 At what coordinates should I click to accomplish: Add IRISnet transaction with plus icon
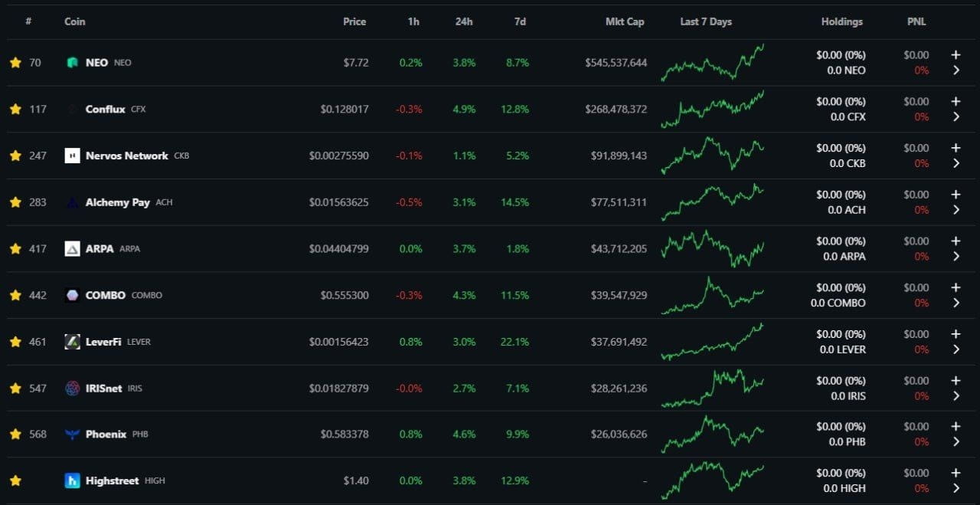pyautogui.click(x=955, y=381)
